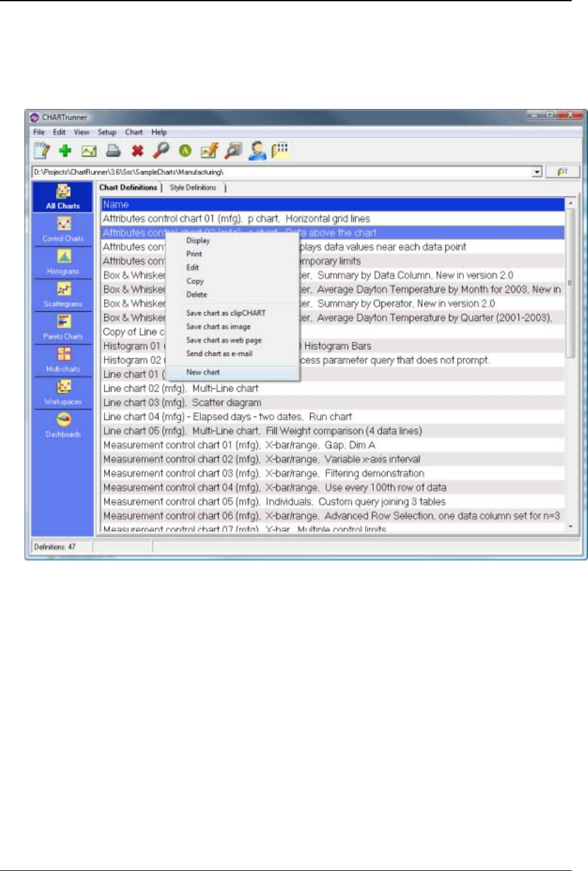Screen dimensions: 588x871
Task: Open the Help menu
Action: click(x=159, y=132)
